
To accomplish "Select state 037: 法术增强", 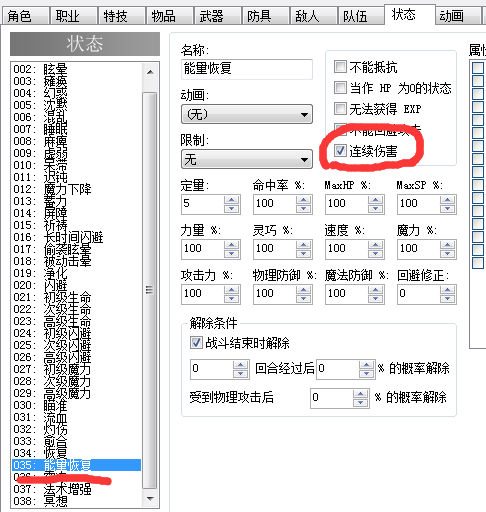I will coord(76,489).
